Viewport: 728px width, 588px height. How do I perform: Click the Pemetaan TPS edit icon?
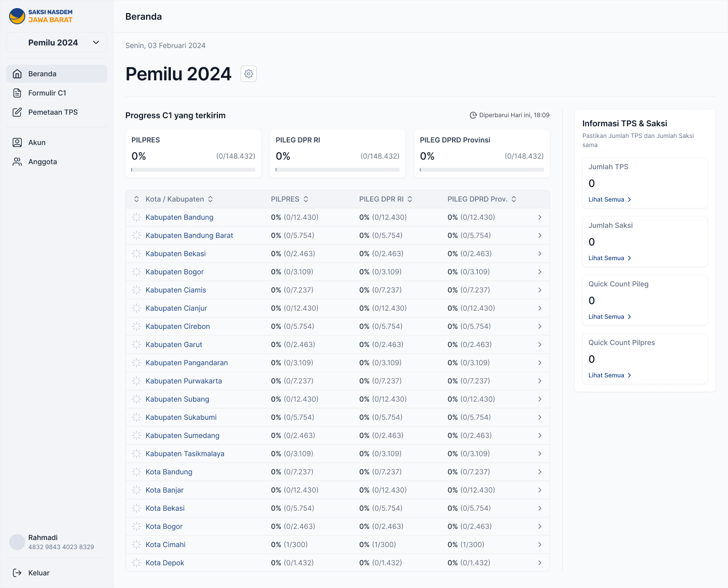click(17, 112)
